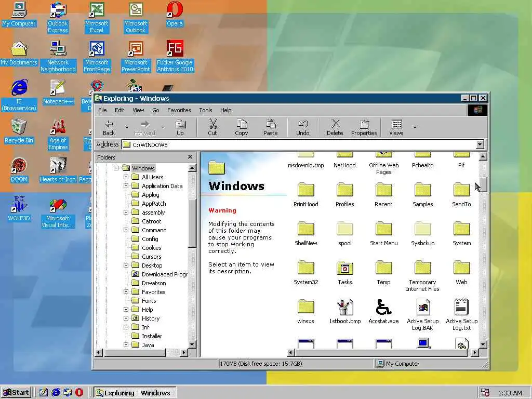Select Microsoft Excel desktop shortcut
The width and height of the screenshot is (532, 399).
click(97, 18)
